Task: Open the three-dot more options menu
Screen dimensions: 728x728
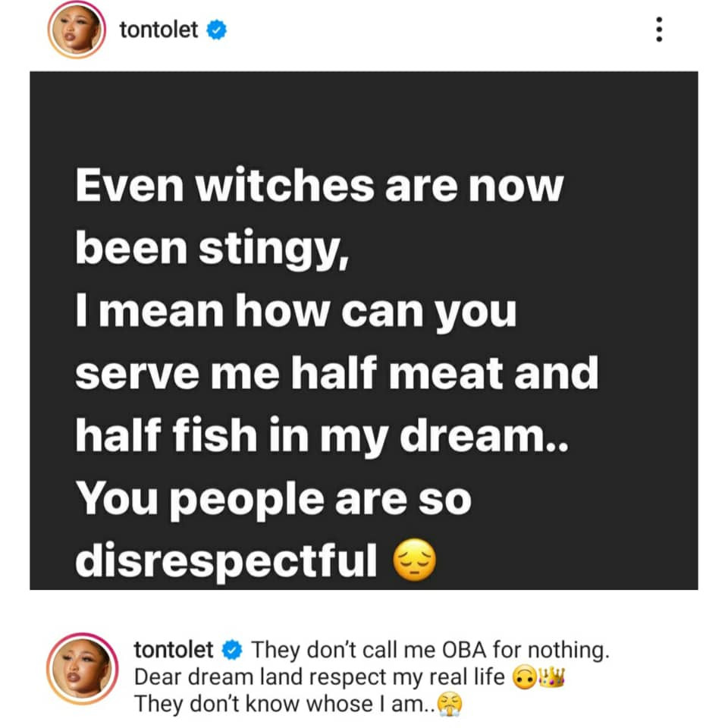Action: coord(658,30)
